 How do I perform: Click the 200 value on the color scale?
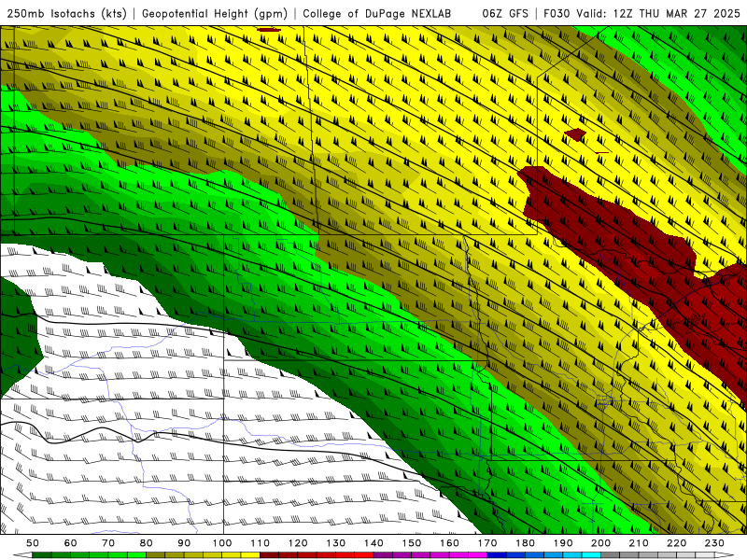pos(600,543)
